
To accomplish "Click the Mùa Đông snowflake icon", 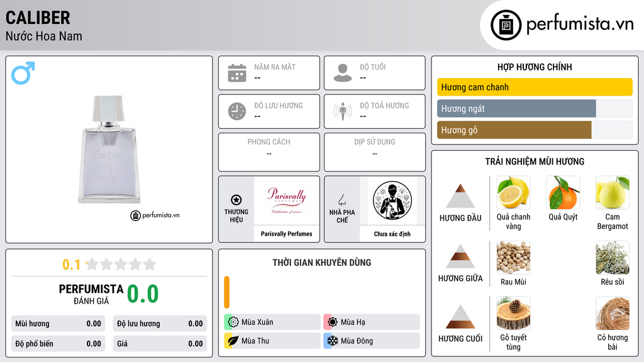I will click(333, 341).
